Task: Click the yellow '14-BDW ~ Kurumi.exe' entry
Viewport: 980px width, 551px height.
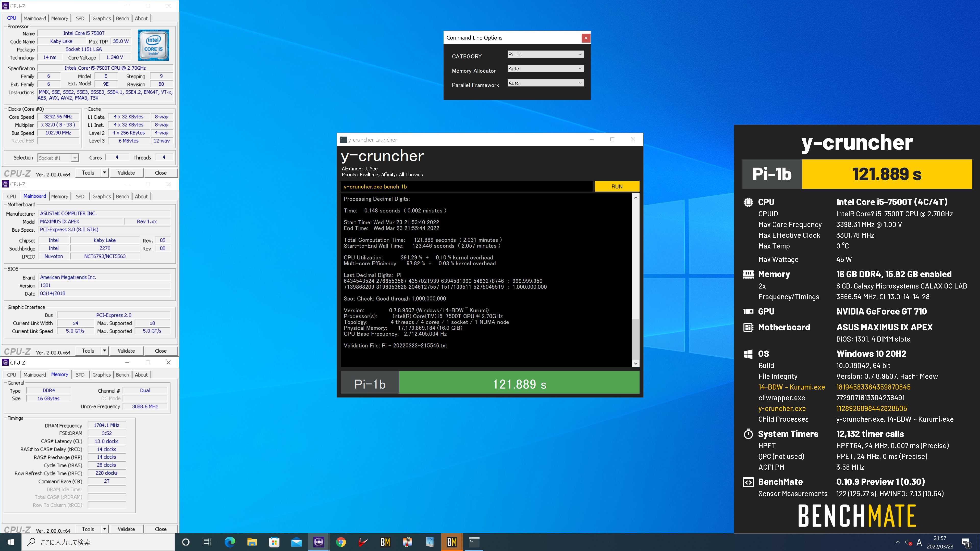Action: pyautogui.click(x=791, y=387)
